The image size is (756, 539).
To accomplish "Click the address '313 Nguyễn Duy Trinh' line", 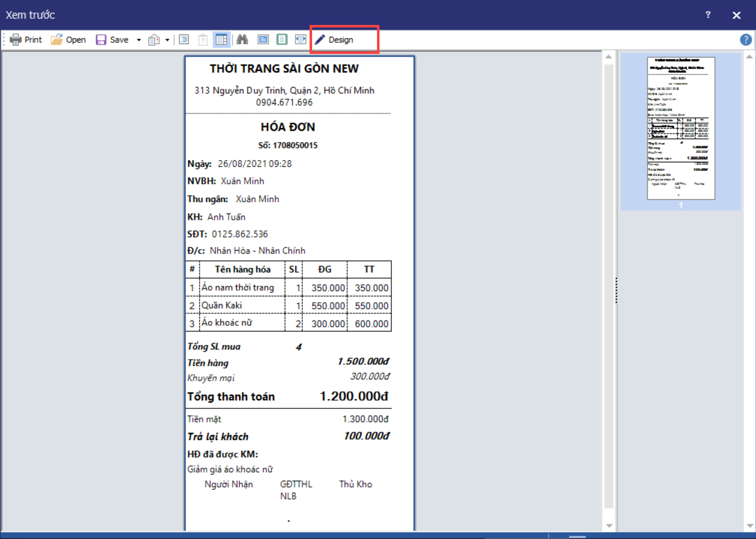I will (284, 90).
